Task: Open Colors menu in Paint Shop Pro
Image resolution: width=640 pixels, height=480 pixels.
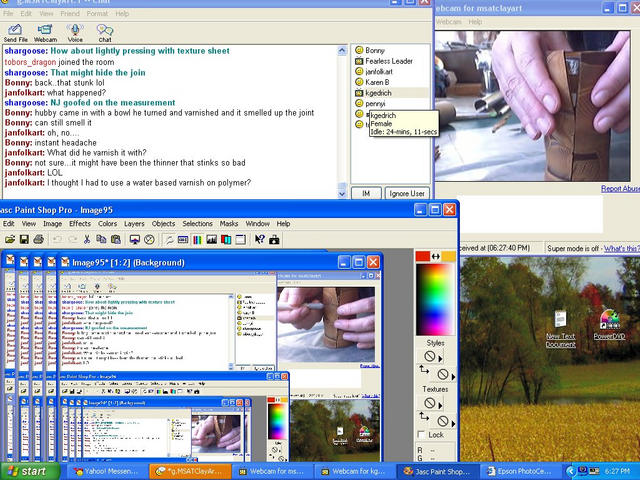Action: pyautogui.click(x=107, y=224)
